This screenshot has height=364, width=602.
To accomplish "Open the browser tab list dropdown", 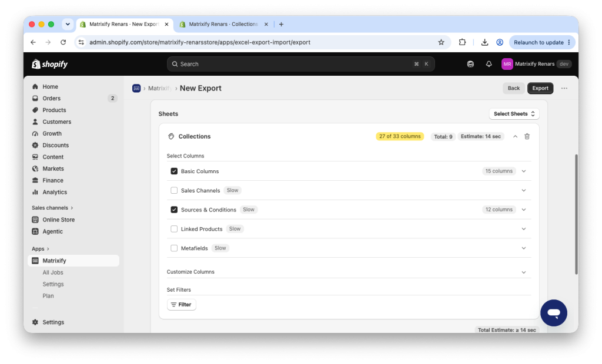I will tap(68, 24).
